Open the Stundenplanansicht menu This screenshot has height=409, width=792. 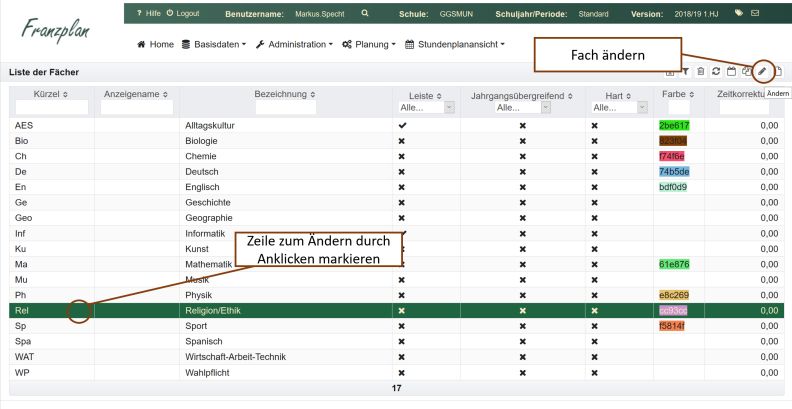tap(455, 45)
